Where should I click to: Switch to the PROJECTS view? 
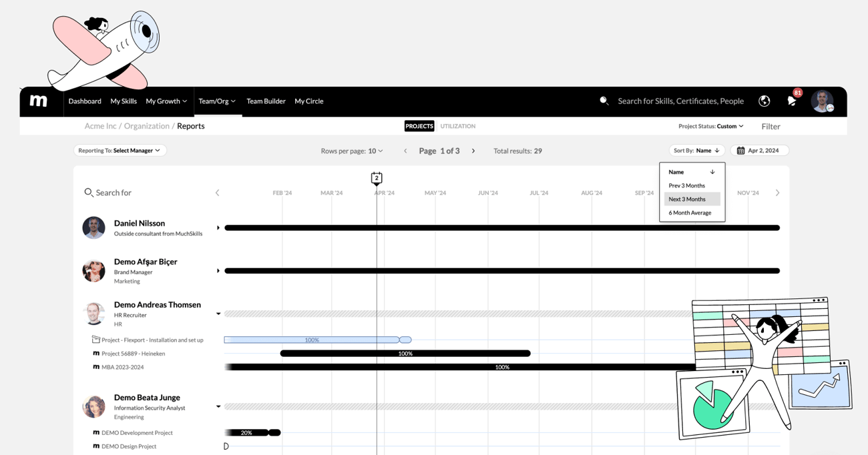pyautogui.click(x=419, y=126)
